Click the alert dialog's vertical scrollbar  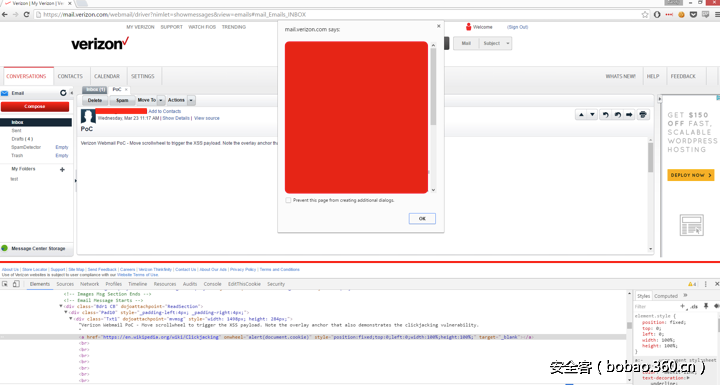coord(433,117)
